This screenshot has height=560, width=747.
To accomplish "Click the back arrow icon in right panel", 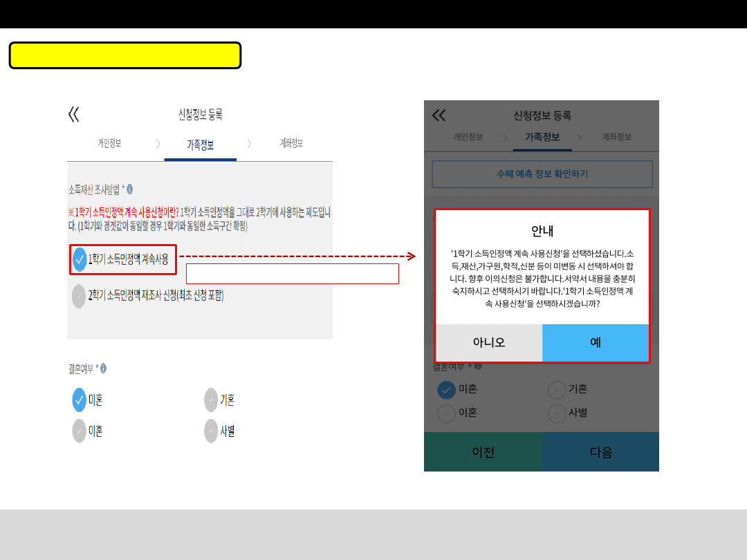I will coord(439,115).
